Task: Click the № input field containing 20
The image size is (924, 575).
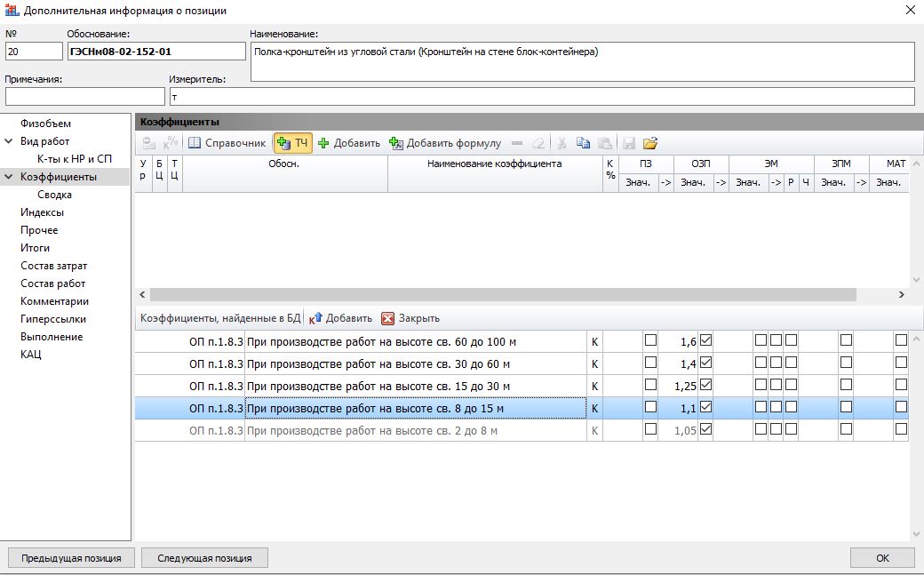Action: pyautogui.click(x=34, y=52)
